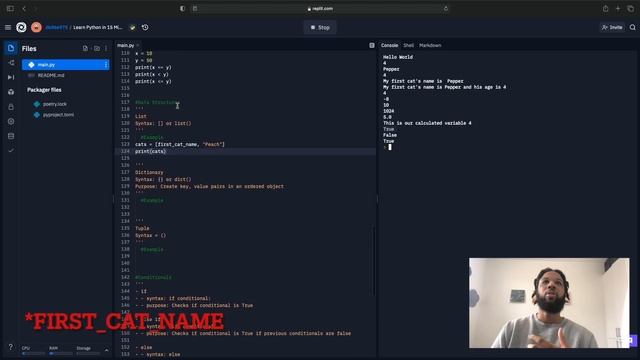Go back with the browser back arrow
The image size is (640, 360).
coord(24,9)
